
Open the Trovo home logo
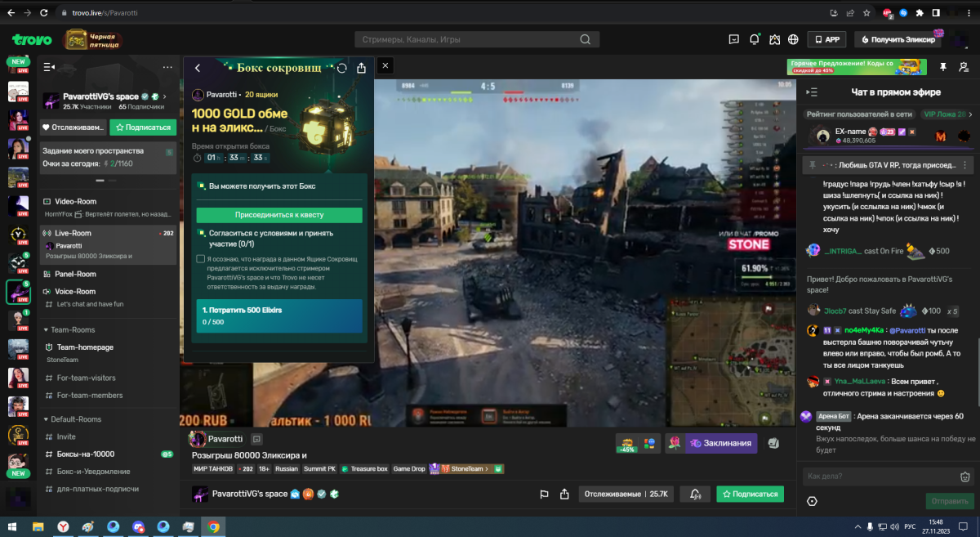click(x=33, y=39)
